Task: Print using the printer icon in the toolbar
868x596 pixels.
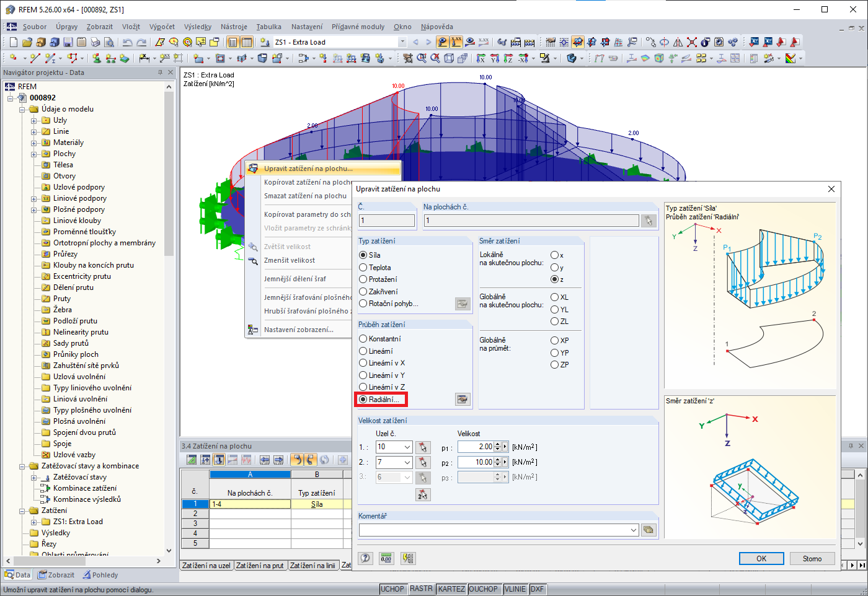Action: [x=95, y=42]
